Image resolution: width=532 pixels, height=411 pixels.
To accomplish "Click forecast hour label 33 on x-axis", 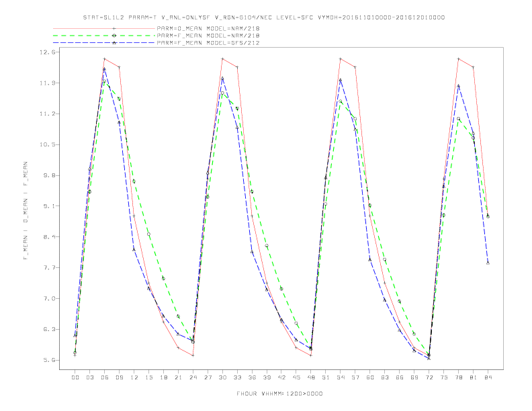I will coord(238,377).
